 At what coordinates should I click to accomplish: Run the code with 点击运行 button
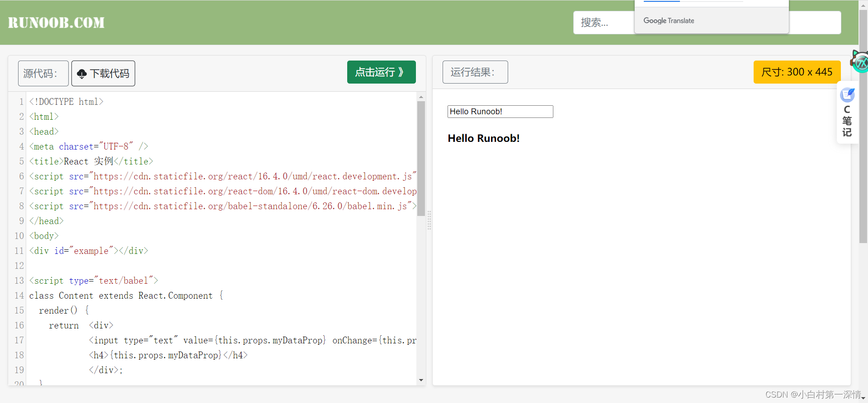click(381, 72)
